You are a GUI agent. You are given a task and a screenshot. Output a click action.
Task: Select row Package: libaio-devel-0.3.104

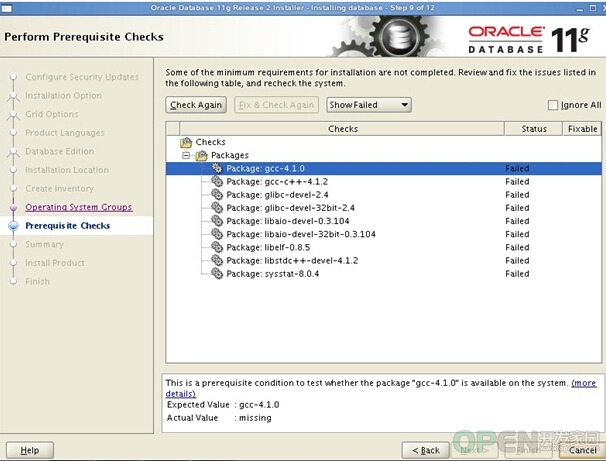pos(383,221)
